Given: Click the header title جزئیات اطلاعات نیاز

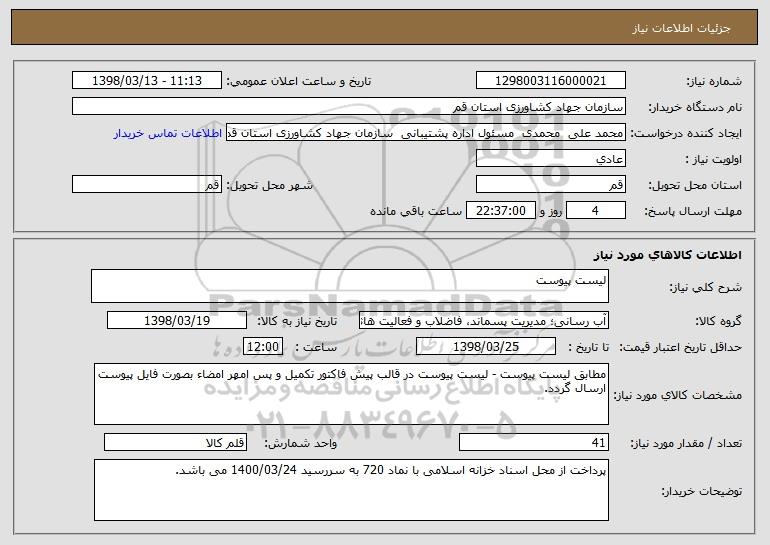Looking at the screenshot, I should pos(681,28).
